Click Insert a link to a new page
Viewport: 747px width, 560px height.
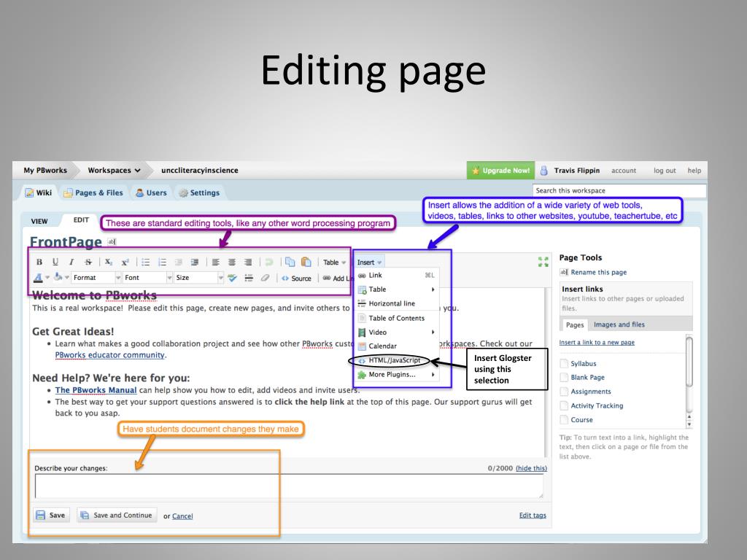pos(597,343)
